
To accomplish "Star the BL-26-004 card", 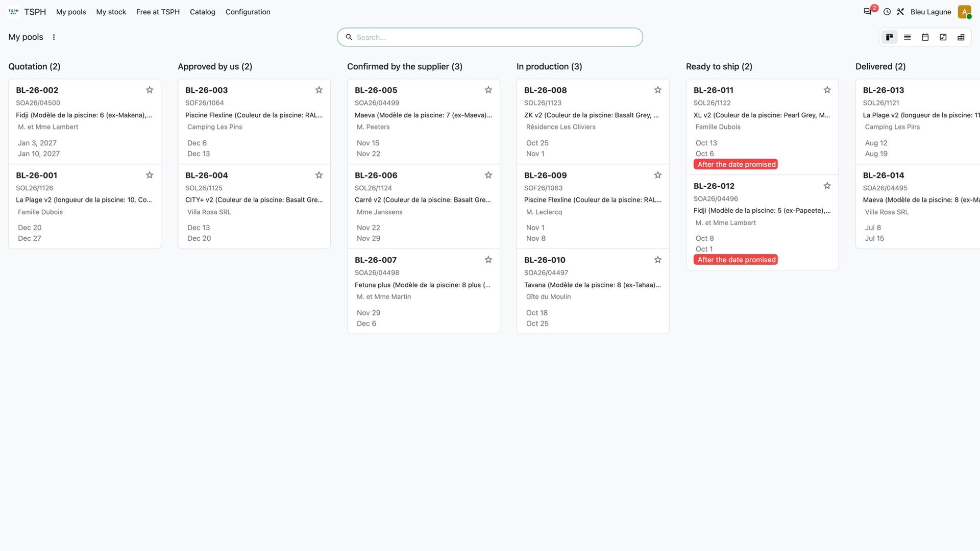I will pos(319,175).
